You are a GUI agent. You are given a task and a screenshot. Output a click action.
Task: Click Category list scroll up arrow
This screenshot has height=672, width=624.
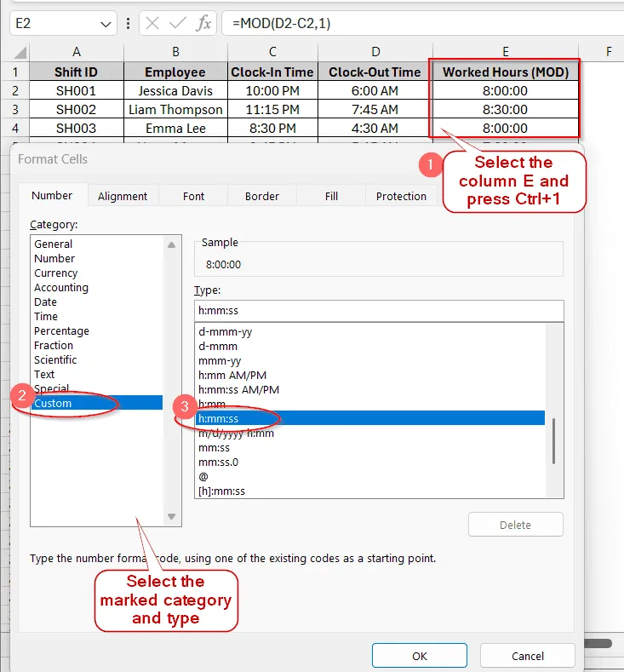point(172,244)
